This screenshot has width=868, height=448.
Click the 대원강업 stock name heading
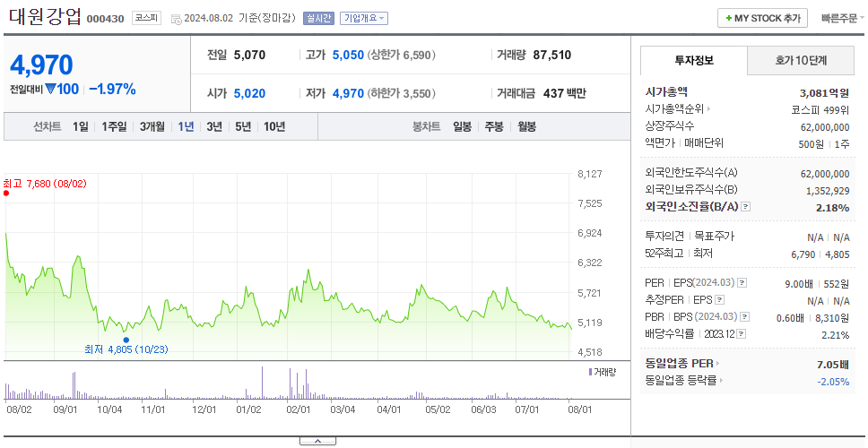tap(46, 17)
